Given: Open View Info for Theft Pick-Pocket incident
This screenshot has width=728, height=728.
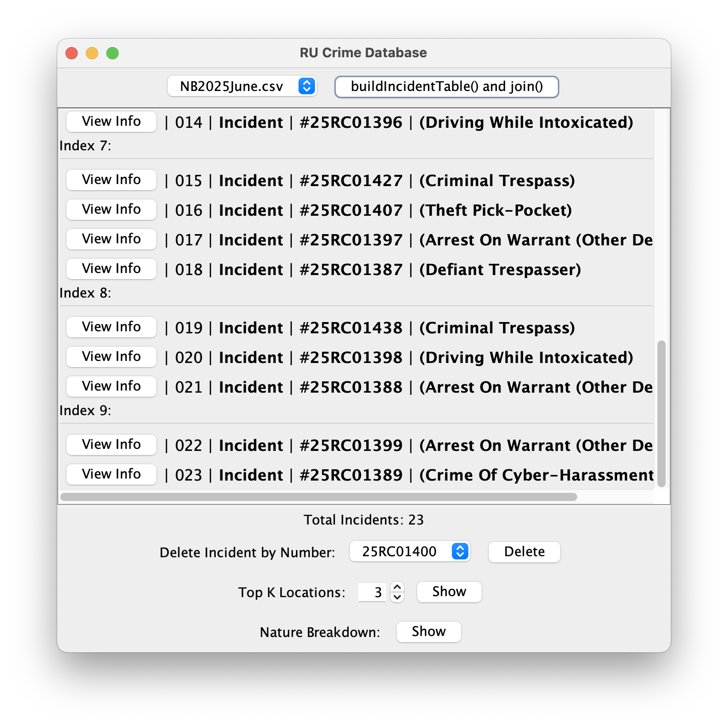Looking at the screenshot, I should [111, 210].
